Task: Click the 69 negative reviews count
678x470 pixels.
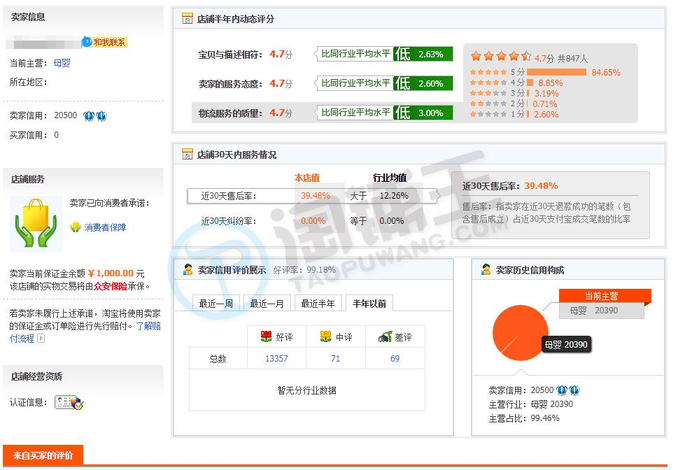Action: coord(395,358)
